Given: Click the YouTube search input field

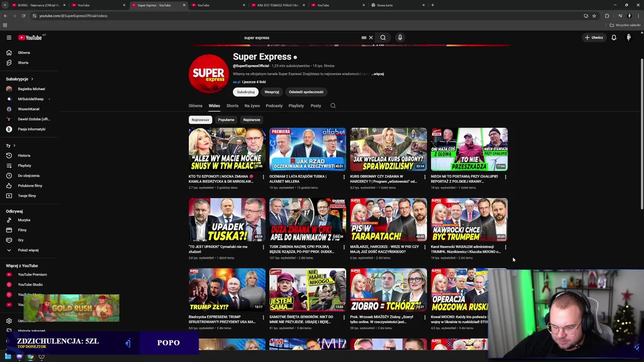Looking at the screenshot, I should pos(302,38).
